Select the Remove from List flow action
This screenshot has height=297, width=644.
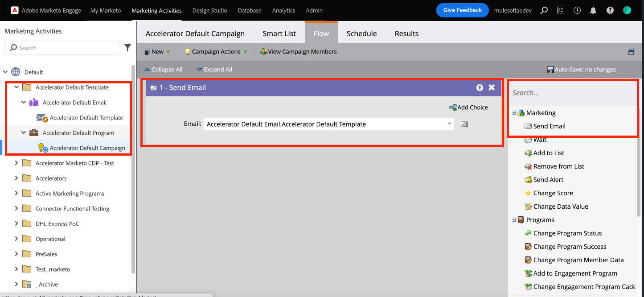[554, 166]
